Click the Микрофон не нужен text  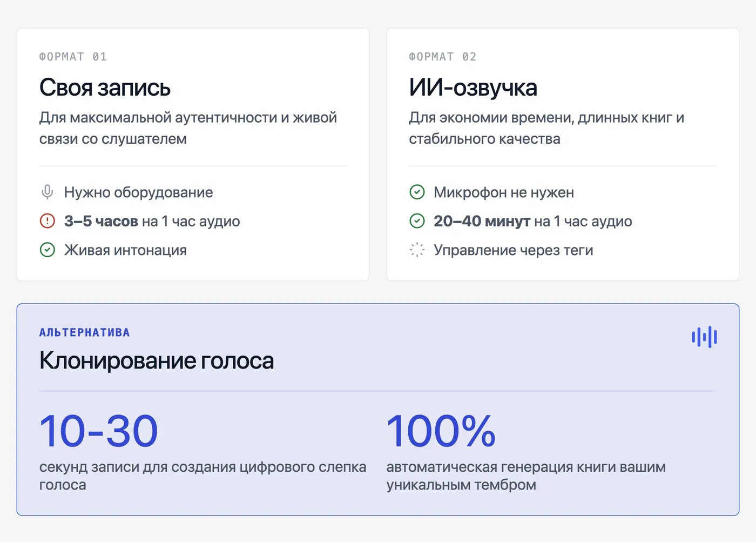pos(504,192)
